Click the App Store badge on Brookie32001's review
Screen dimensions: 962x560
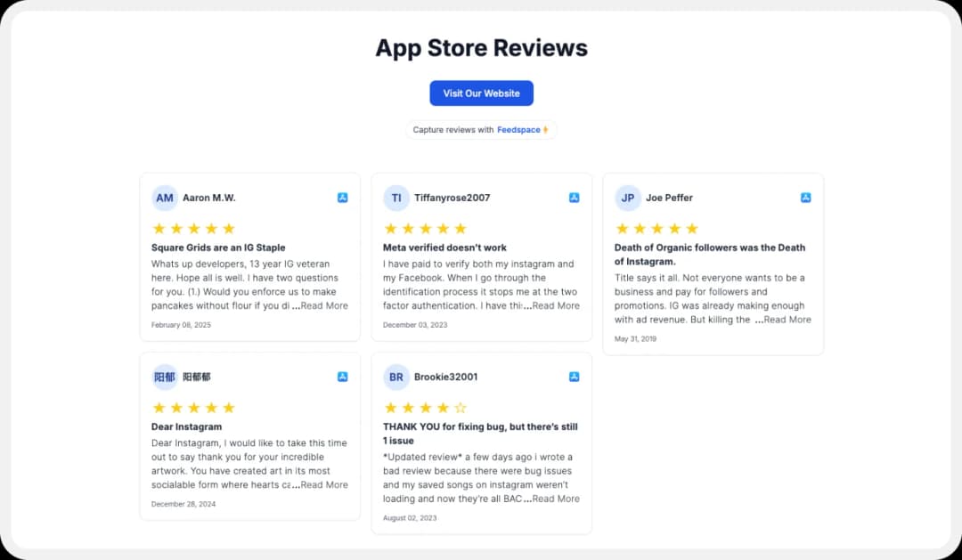click(x=574, y=377)
